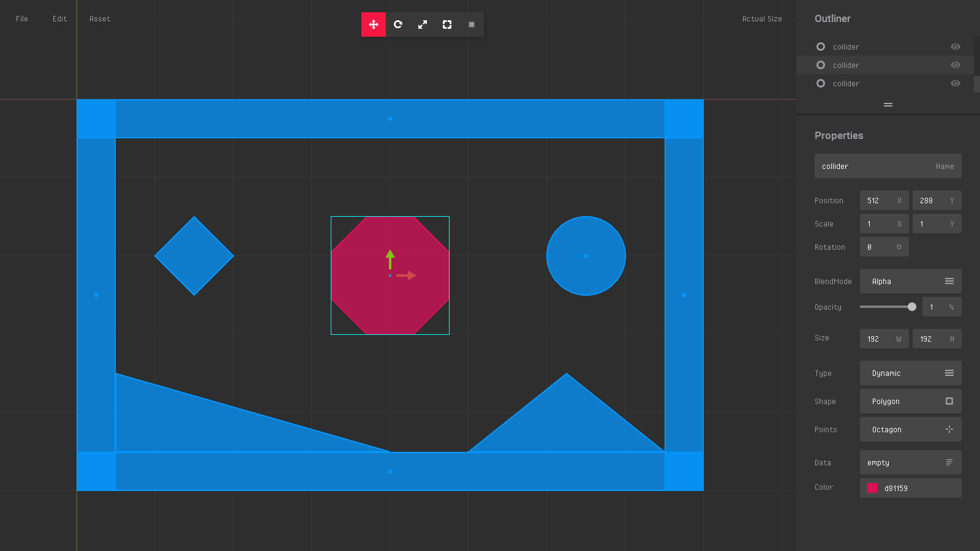Open the BlendMode Alpha dropdown

(910, 281)
